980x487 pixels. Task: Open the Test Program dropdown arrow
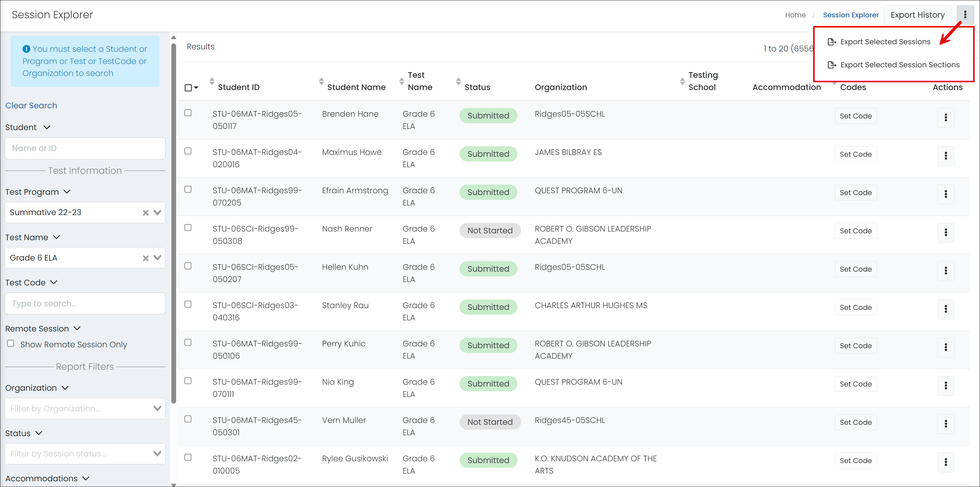pos(157,212)
